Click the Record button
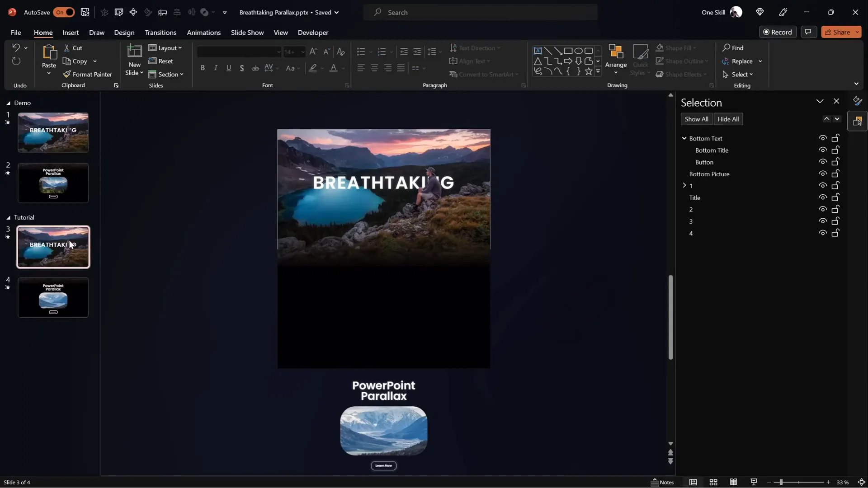This screenshot has height=488, width=868. tap(778, 32)
